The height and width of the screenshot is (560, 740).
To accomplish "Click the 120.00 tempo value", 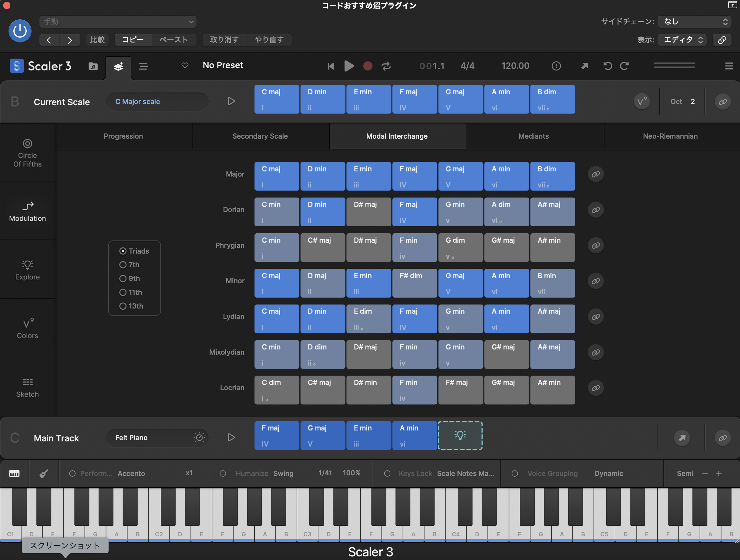I will click(515, 66).
